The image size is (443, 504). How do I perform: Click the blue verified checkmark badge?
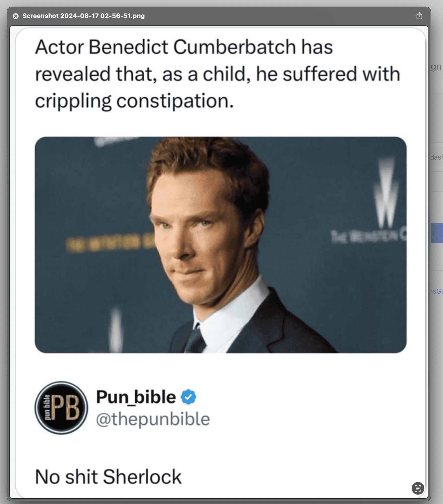point(188,397)
